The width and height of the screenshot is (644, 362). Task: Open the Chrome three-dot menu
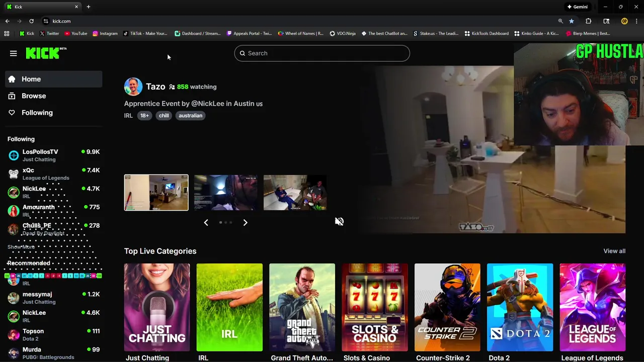click(x=637, y=21)
